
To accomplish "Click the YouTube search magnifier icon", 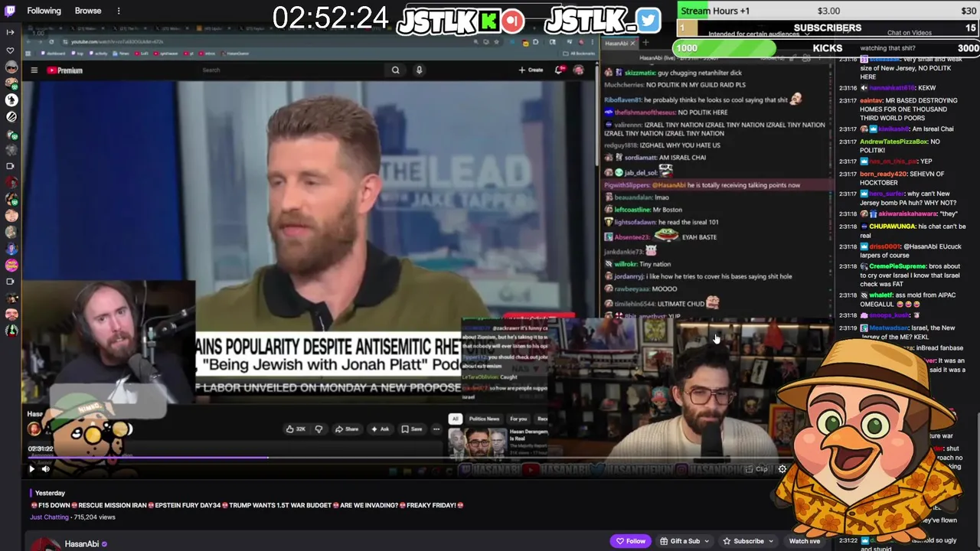I will pos(395,70).
